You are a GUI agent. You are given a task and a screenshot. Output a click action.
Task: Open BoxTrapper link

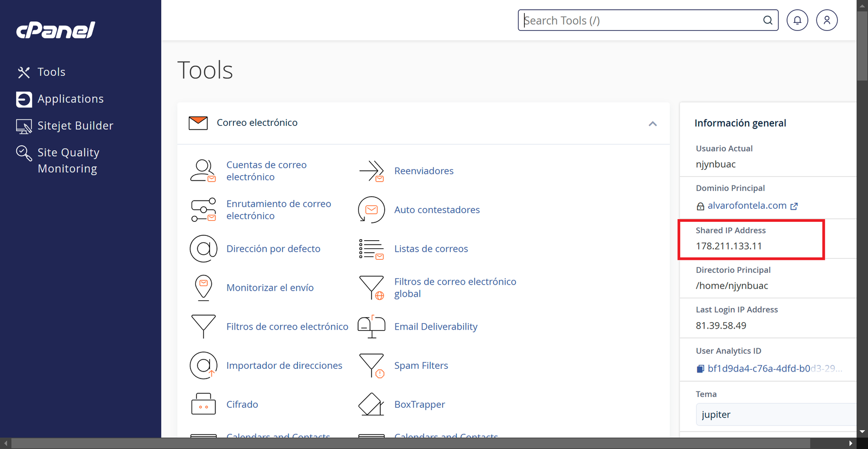tap(419, 405)
